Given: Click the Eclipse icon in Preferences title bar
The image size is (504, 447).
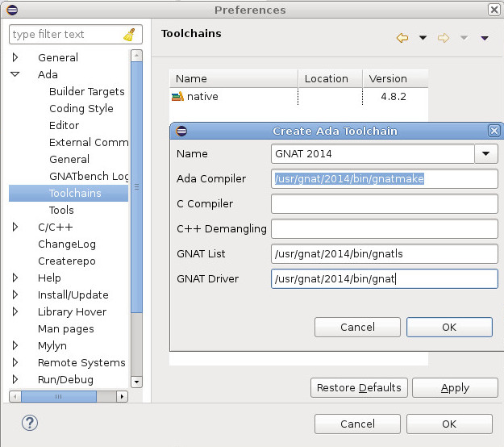Looking at the screenshot, I should tap(12, 10).
